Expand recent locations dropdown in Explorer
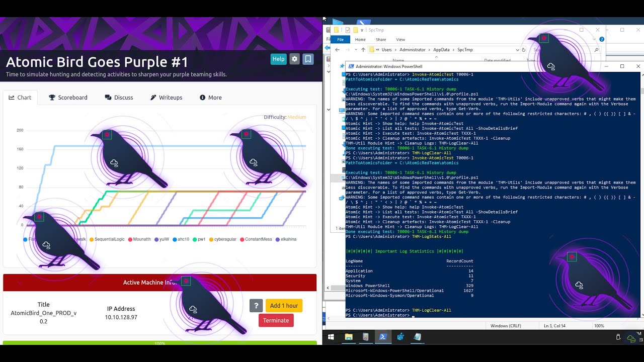The height and width of the screenshot is (362, 644). [x=355, y=50]
